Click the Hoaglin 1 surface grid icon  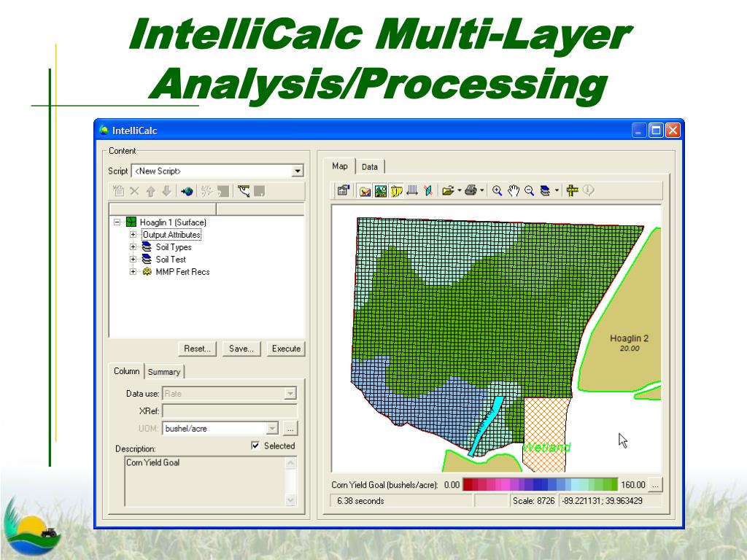pyautogui.click(x=131, y=222)
